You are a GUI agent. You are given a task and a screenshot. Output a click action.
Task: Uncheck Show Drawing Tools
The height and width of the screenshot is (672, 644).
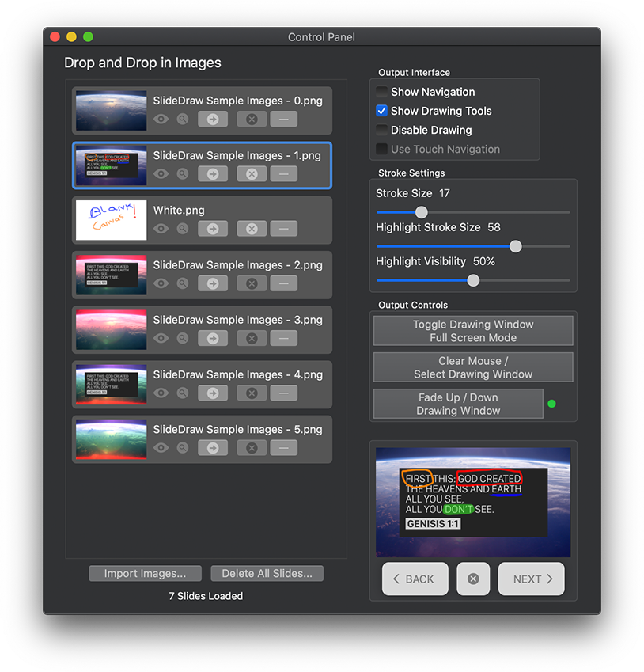coord(381,111)
